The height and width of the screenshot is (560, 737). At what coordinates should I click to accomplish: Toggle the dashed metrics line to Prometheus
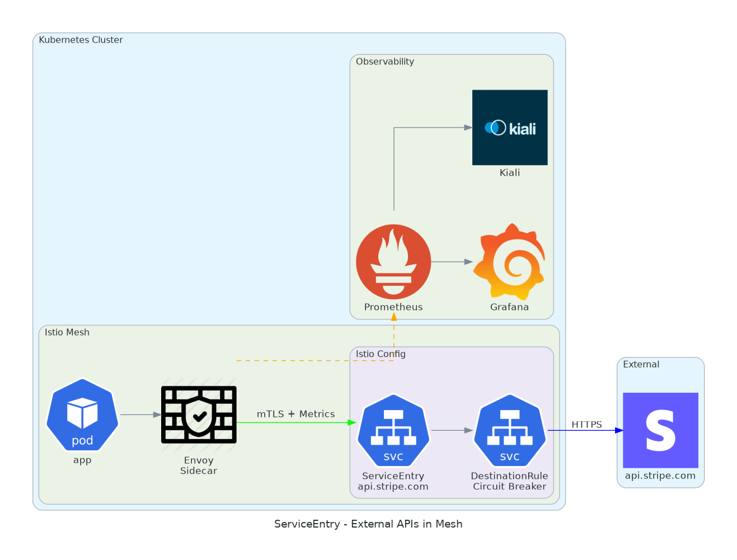tap(394, 336)
